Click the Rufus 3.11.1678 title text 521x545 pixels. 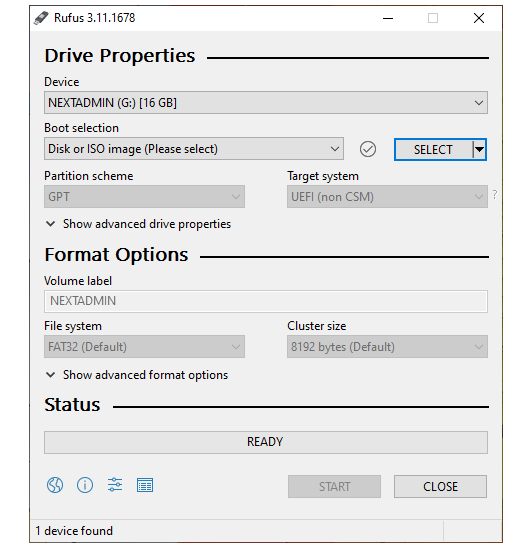point(95,18)
